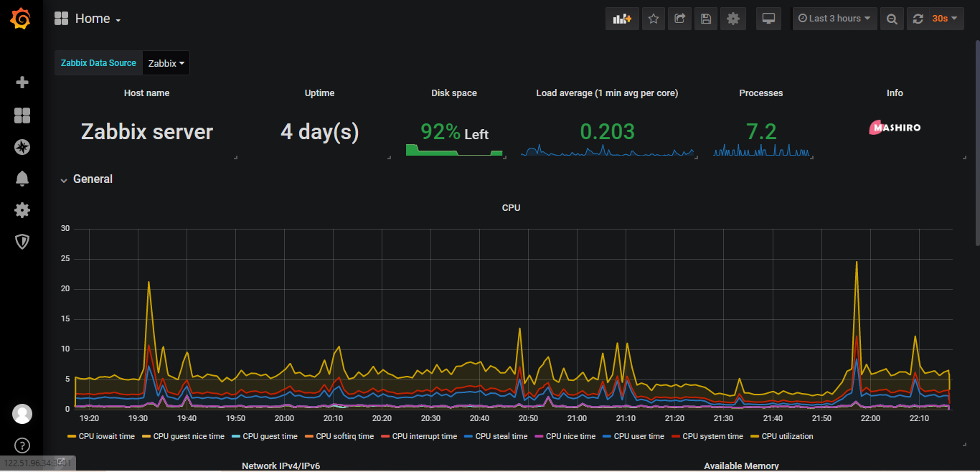Open the user avatar profile
Screen dimensions: 980x472
click(22, 414)
